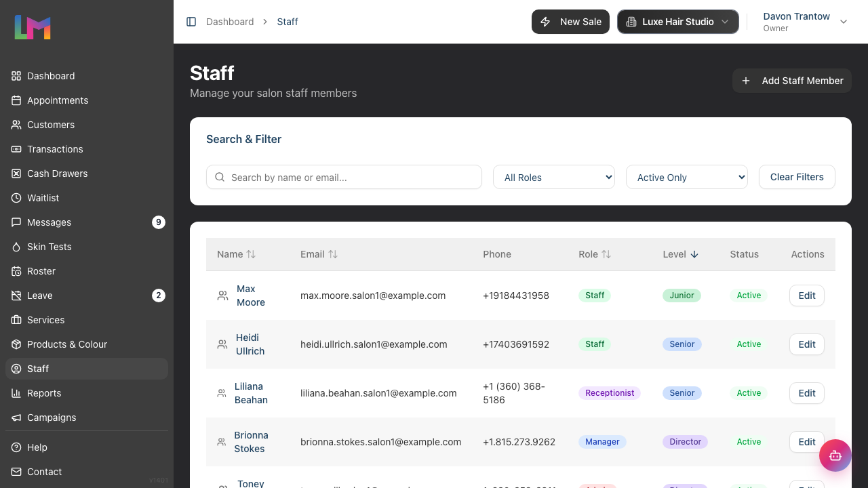Click email max.moore.salon1@example.com
This screenshot has width=868, height=488.
(373, 296)
